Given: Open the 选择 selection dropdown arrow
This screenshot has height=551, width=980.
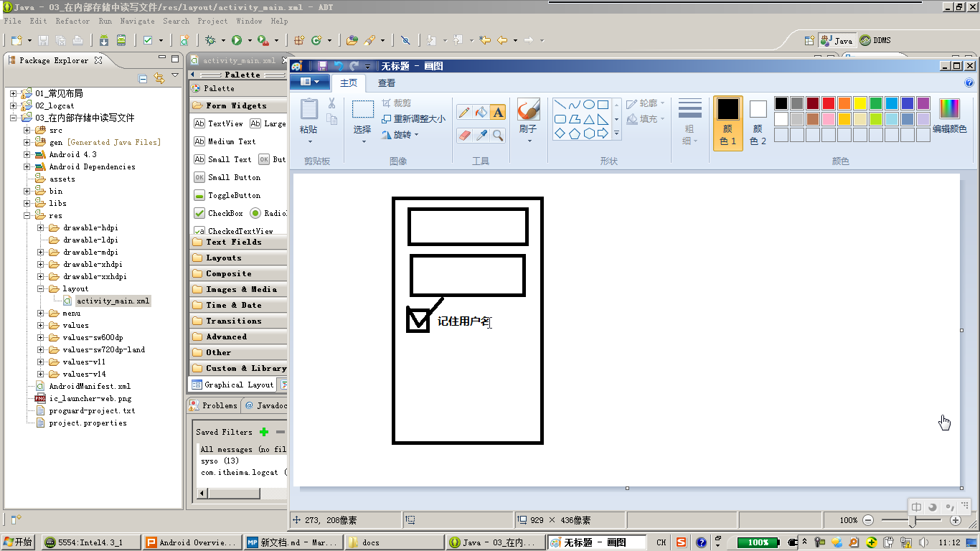Looking at the screenshot, I should click(x=363, y=141).
